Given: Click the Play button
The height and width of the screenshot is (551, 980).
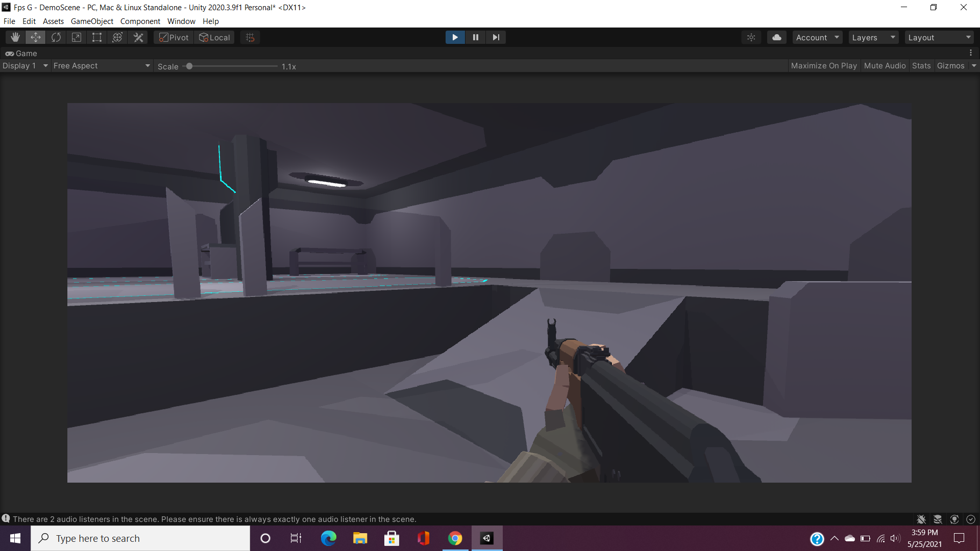Looking at the screenshot, I should coord(455,37).
